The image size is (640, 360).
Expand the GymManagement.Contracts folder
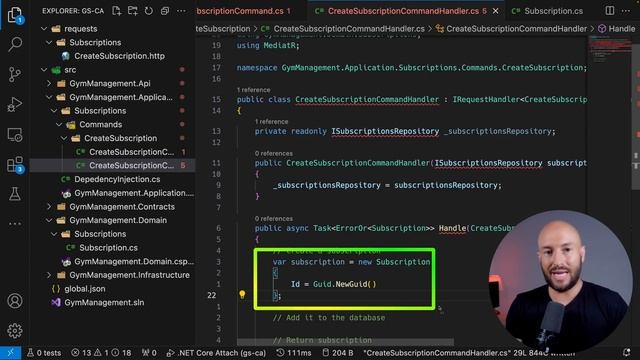[x=122, y=207]
